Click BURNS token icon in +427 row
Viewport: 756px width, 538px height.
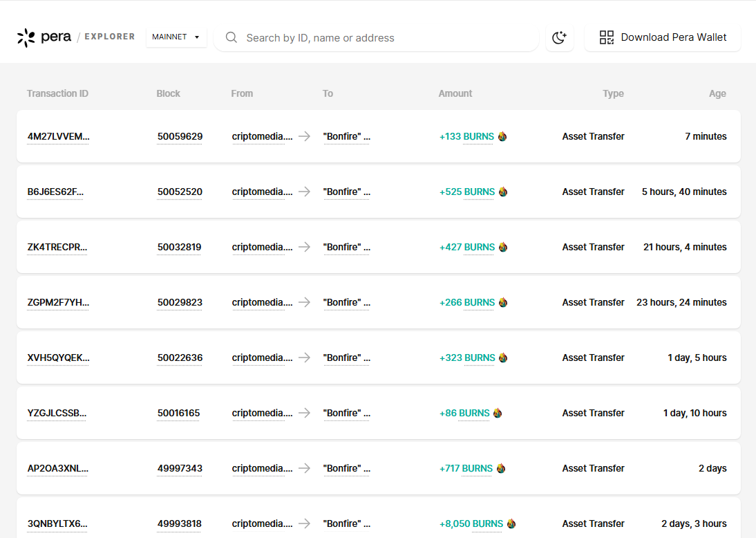503,247
